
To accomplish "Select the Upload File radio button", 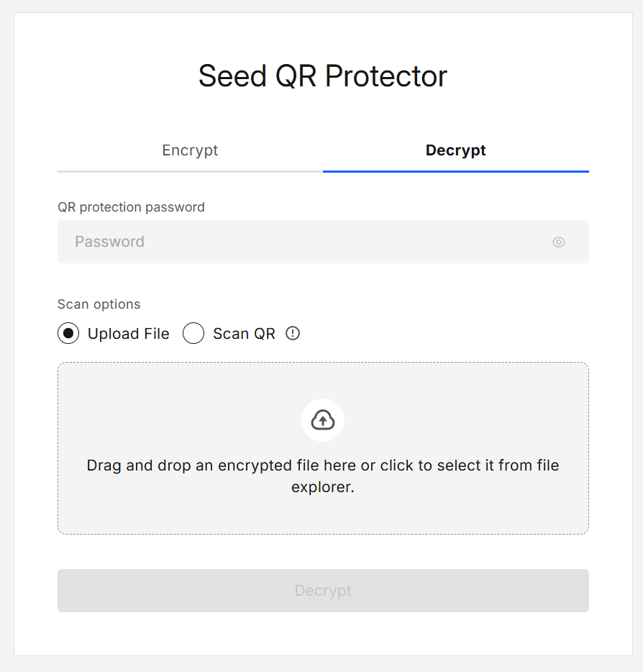I will click(68, 333).
